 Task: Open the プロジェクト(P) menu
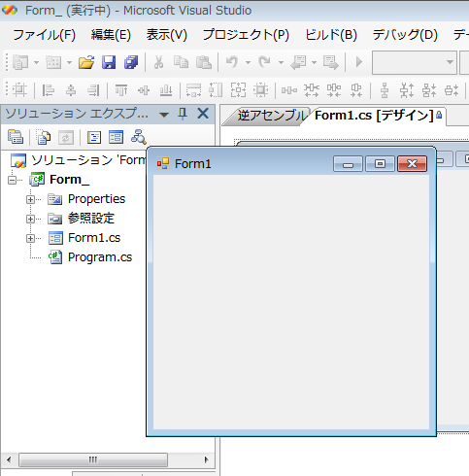[246, 35]
